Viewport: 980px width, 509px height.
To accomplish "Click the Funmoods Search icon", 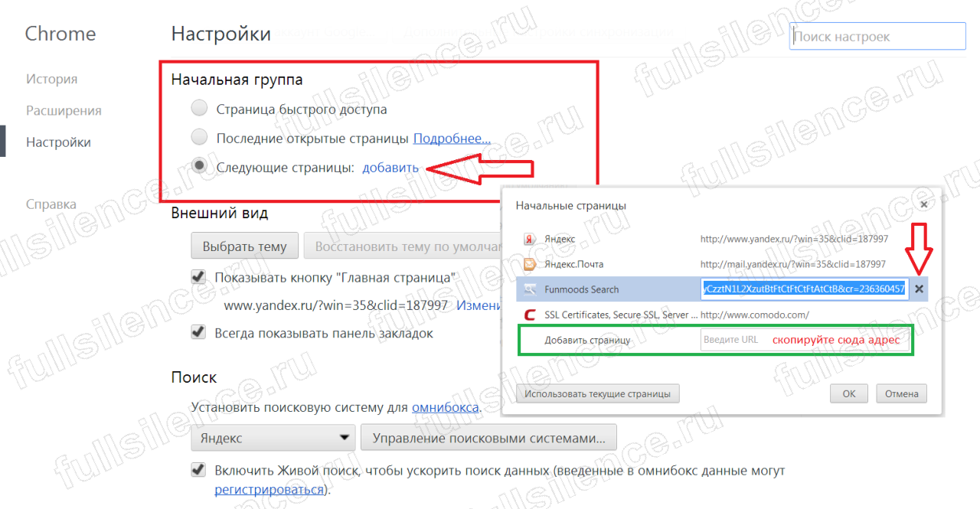I will pyautogui.click(x=529, y=289).
